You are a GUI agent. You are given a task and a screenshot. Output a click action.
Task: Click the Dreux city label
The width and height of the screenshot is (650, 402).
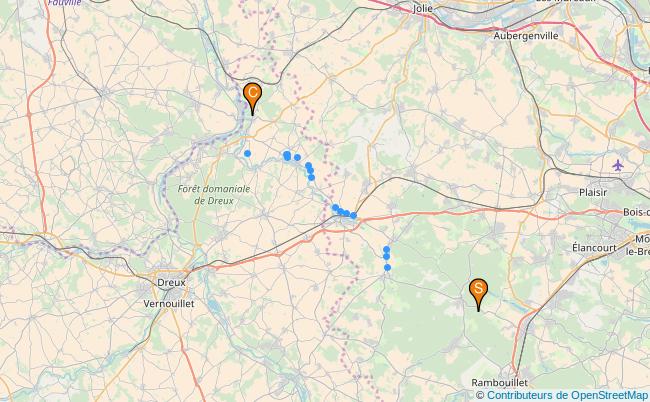pos(171,283)
